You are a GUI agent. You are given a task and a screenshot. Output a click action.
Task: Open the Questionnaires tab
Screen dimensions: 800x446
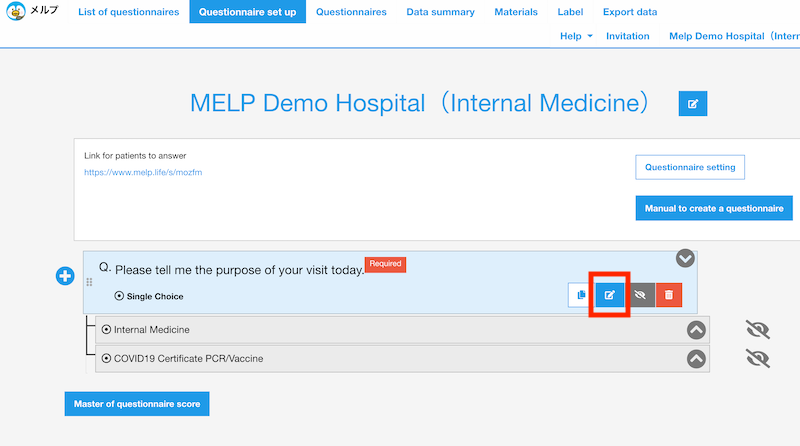[x=351, y=12]
